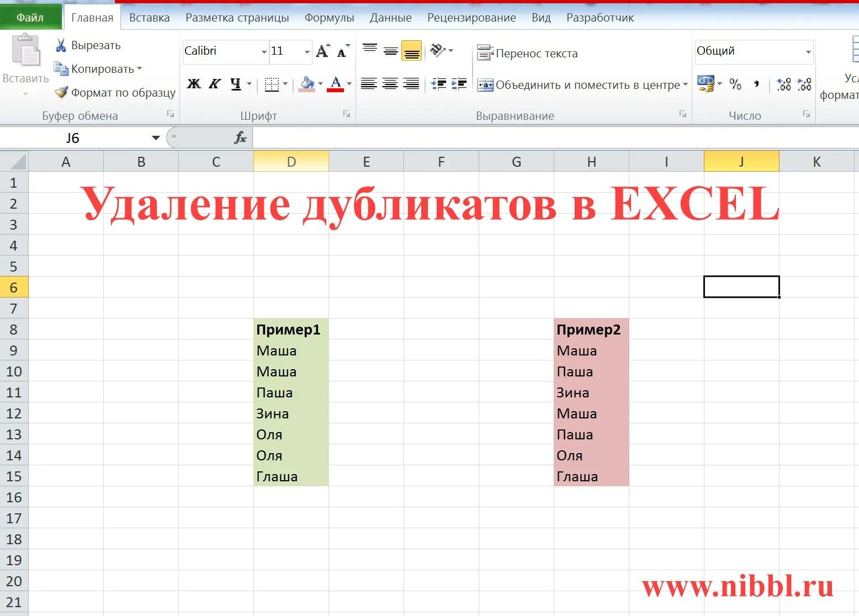The height and width of the screenshot is (616, 859).
Task: Open Clipboard group dialog launcher
Action: pos(171,114)
